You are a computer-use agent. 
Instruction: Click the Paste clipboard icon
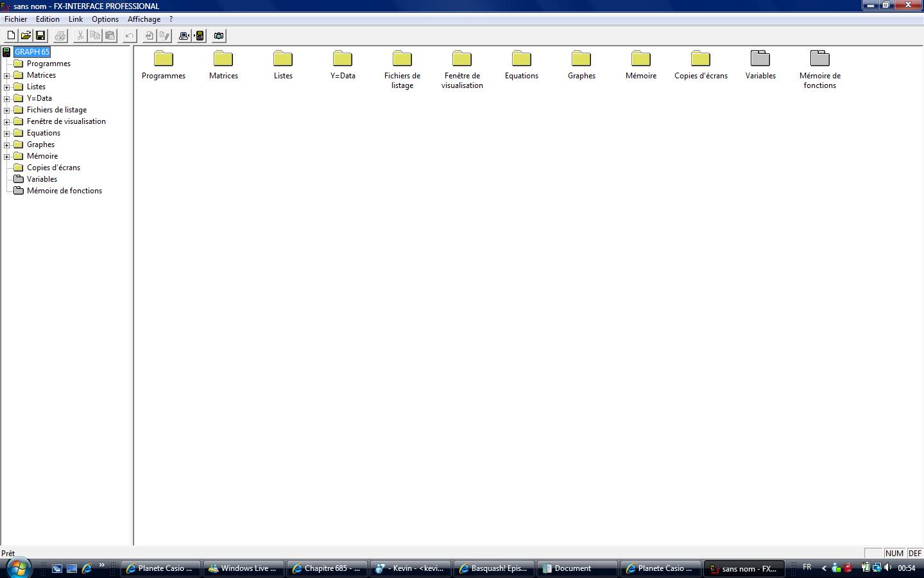[110, 36]
